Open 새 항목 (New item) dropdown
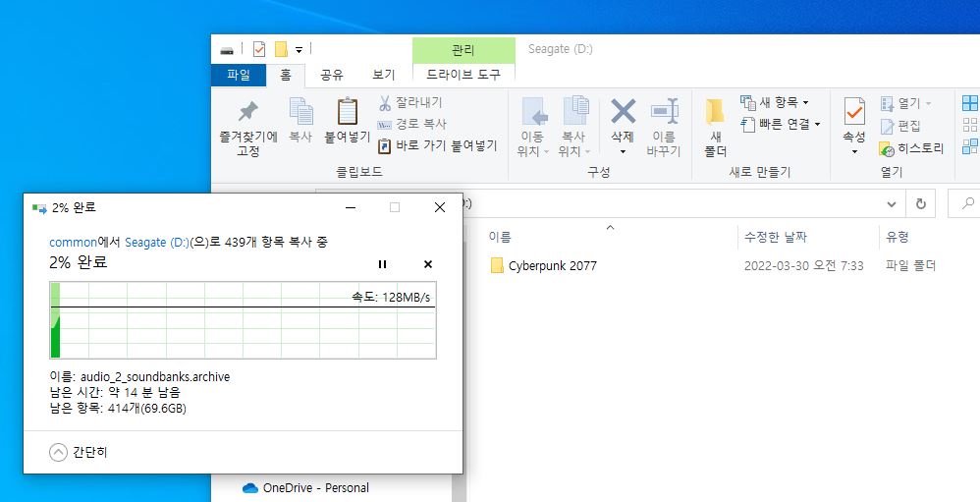980x502 pixels. tap(775, 102)
